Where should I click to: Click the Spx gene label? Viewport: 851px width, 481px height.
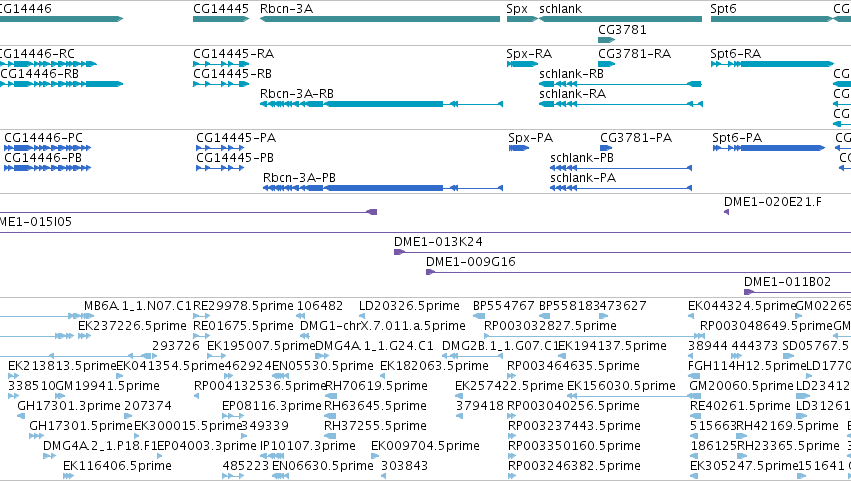click(x=517, y=9)
